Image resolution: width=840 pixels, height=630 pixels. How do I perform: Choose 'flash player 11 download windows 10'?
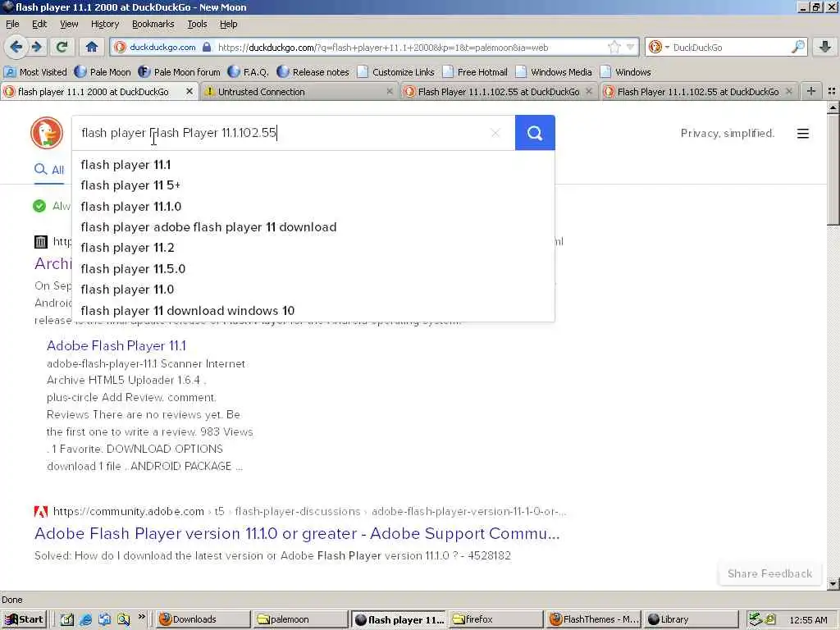click(313, 311)
